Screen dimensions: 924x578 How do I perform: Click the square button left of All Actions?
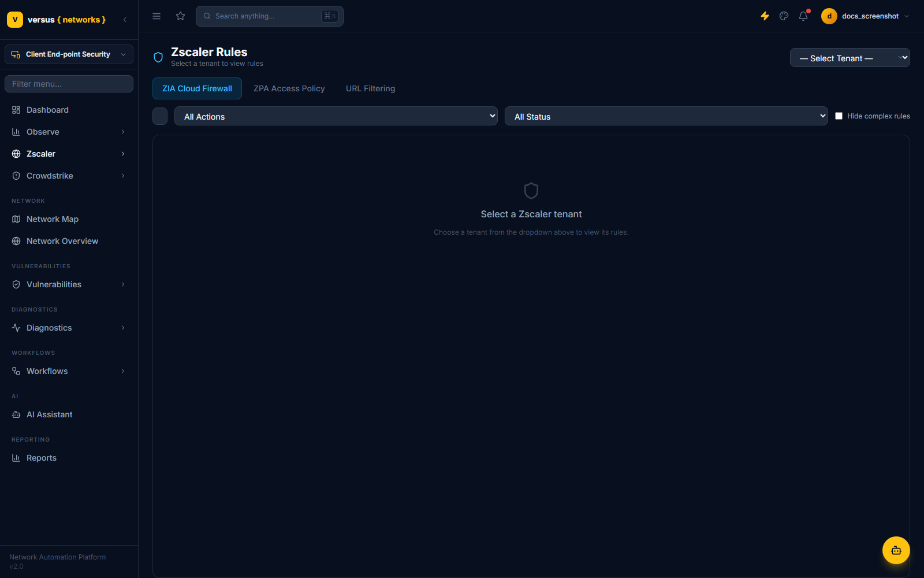(160, 116)
